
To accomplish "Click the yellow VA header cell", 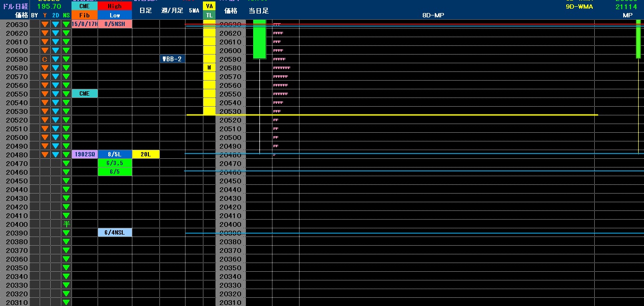I will point(209,6).
